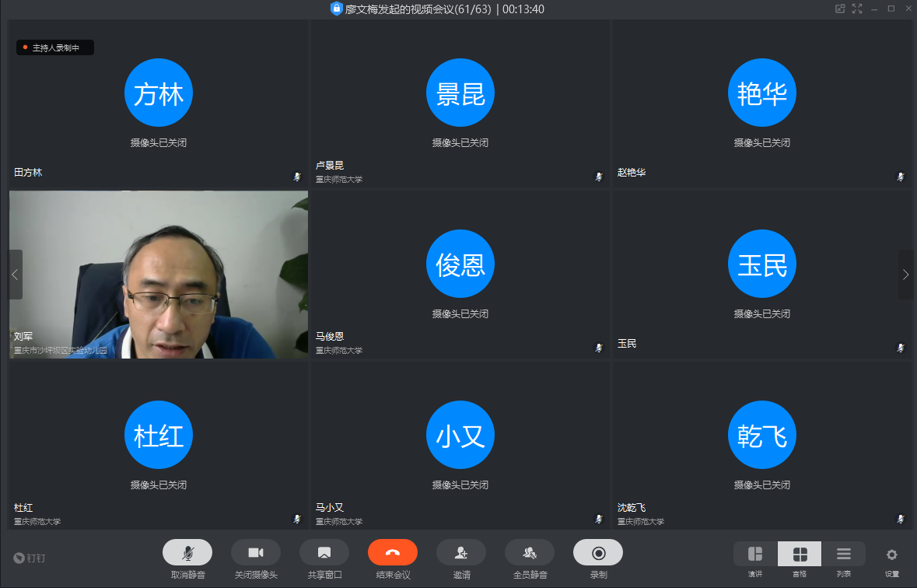Viewport: 917px width, 588px height.
Task: Switch to speaker view (演讲)
Action: click(x=754, y=554)
